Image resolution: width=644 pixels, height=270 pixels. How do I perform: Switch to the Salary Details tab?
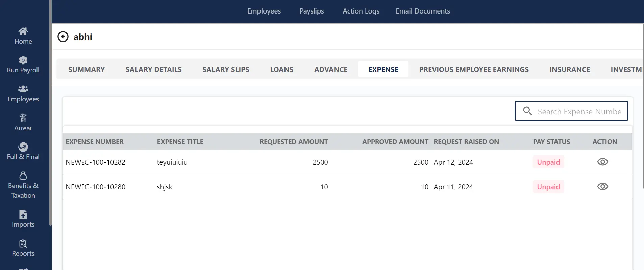[153, 69]
